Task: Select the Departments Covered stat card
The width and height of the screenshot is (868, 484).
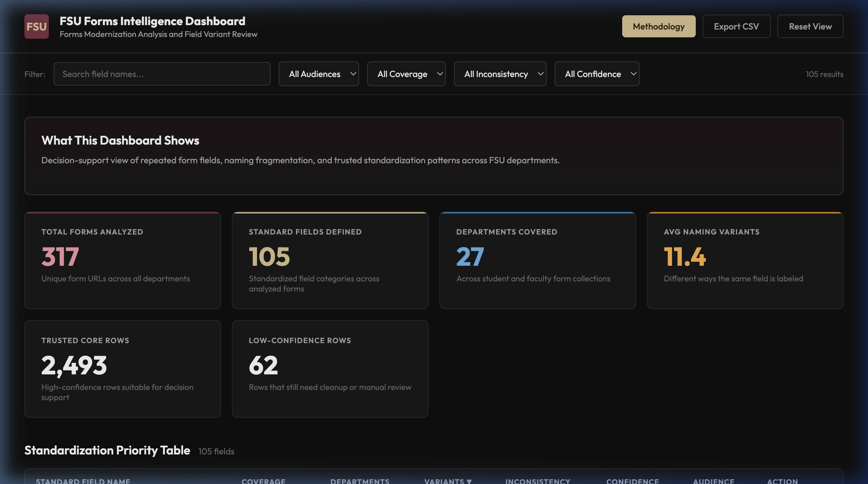Action: pos(538,260)
